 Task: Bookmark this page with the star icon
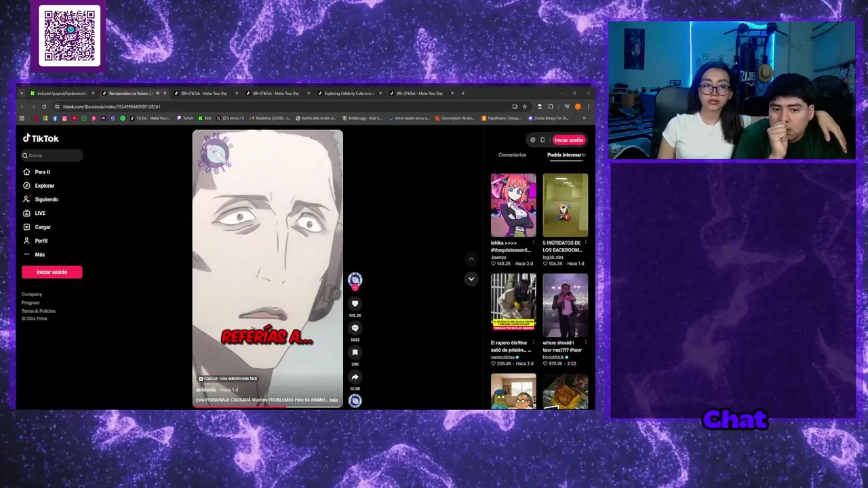pyautogui.click(x=524, y=106)
